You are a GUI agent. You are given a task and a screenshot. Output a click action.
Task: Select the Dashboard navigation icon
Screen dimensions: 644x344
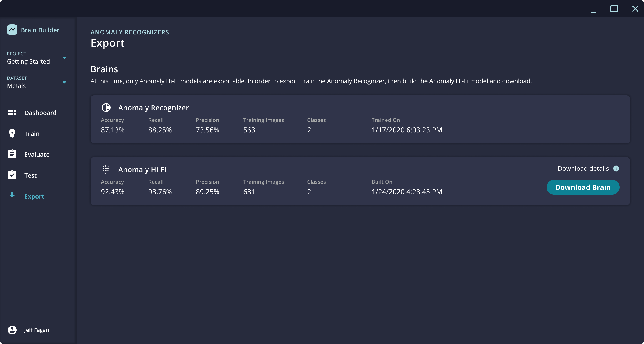[12, 112]
